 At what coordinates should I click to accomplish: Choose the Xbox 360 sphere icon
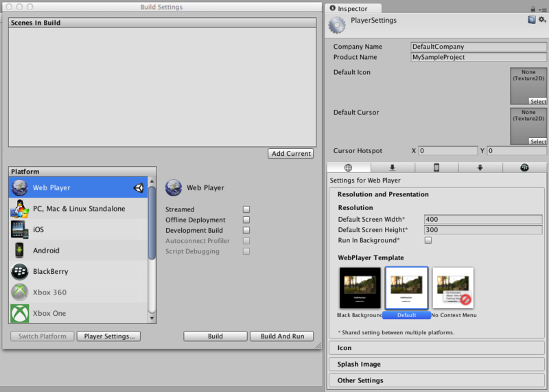point(20,292)
